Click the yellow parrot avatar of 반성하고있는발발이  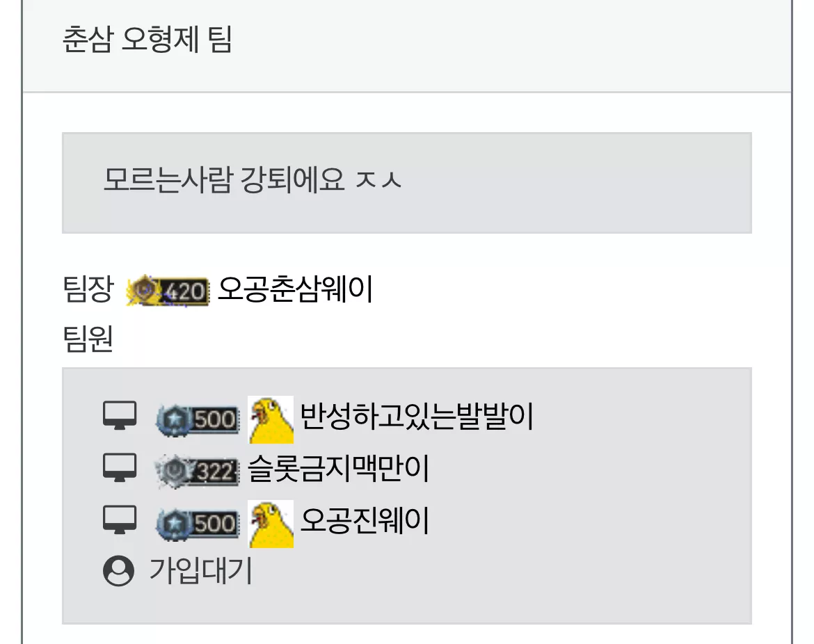click(271, 419)
